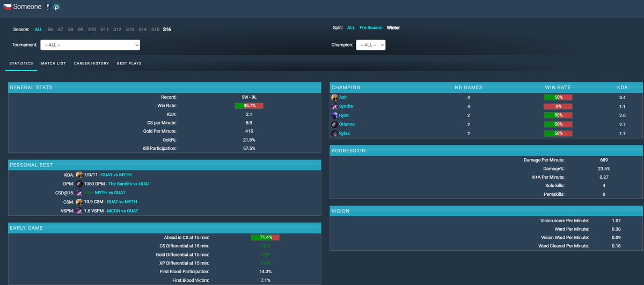This screenshot has width=644, height=285.
Task: Click the Damage Per Minute value 689
Action: point(604,160)
